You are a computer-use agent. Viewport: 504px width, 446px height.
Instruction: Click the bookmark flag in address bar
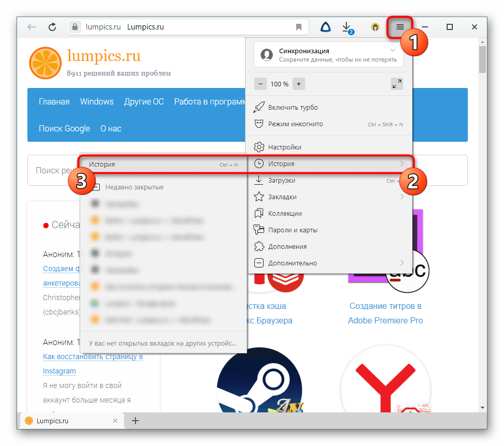click(299, 27)
